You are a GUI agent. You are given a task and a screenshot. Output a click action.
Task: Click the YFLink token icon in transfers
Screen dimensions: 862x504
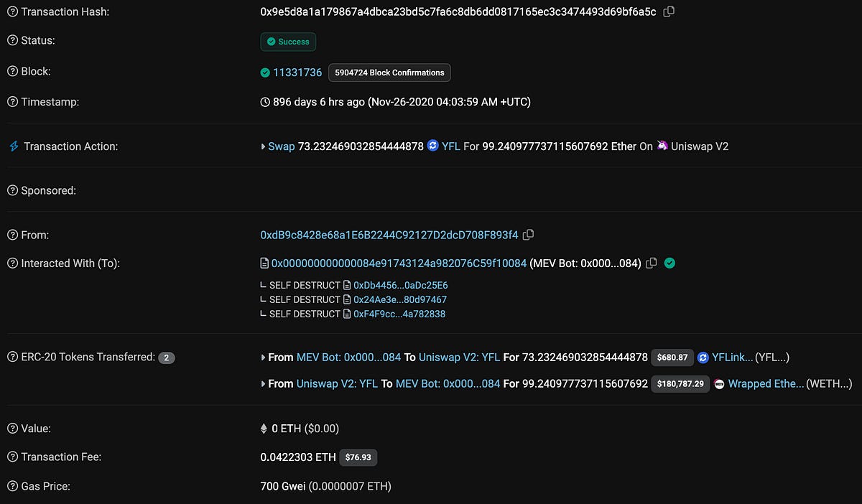(x=703, y=357)
